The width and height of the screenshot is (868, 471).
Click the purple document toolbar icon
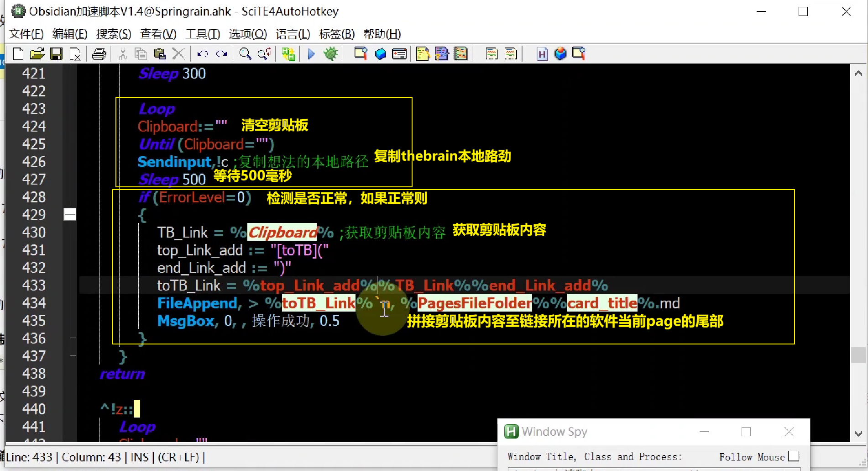[442, 54]
